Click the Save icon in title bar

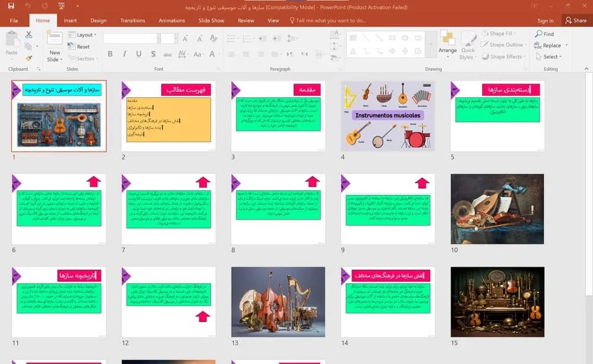coord(11,6)
